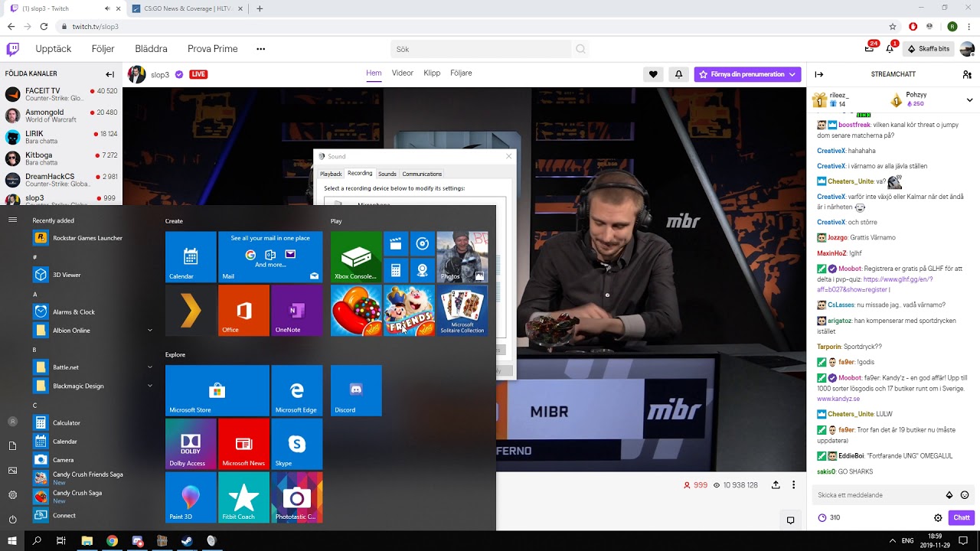Open Microsoft News tile
The height and width of the screenshot is (551, 980).
pyautogui.click(x=243, y=444)
